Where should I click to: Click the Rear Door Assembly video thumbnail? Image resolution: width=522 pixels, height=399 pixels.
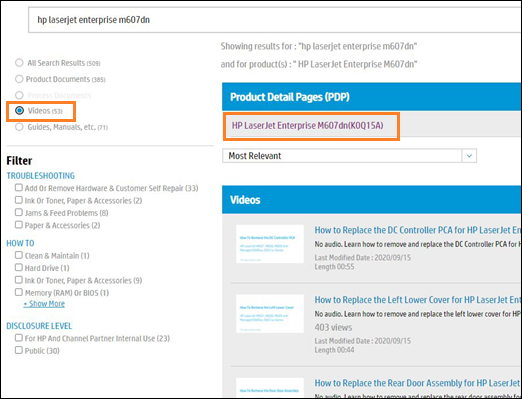270,388
